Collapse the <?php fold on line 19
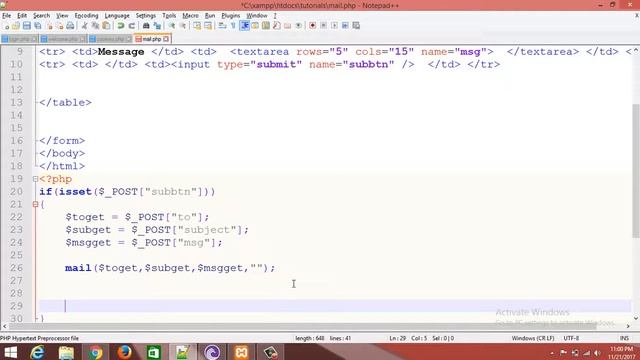640x360 pixels. [35, 179]
